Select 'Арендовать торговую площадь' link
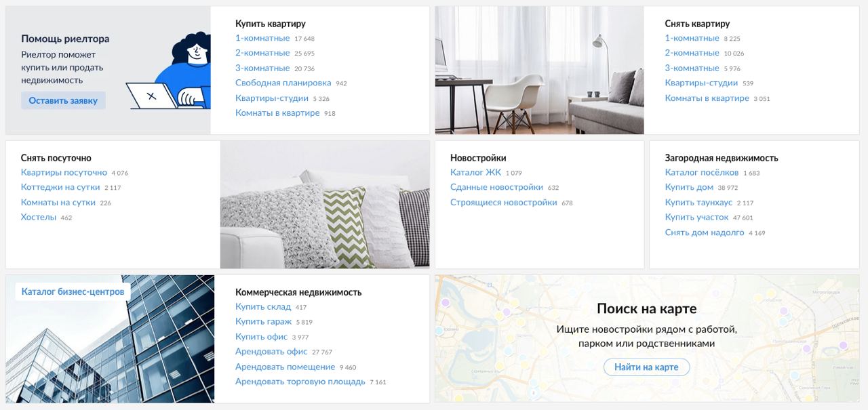This screenshot has width=868, height=410. tap(300, 381)
